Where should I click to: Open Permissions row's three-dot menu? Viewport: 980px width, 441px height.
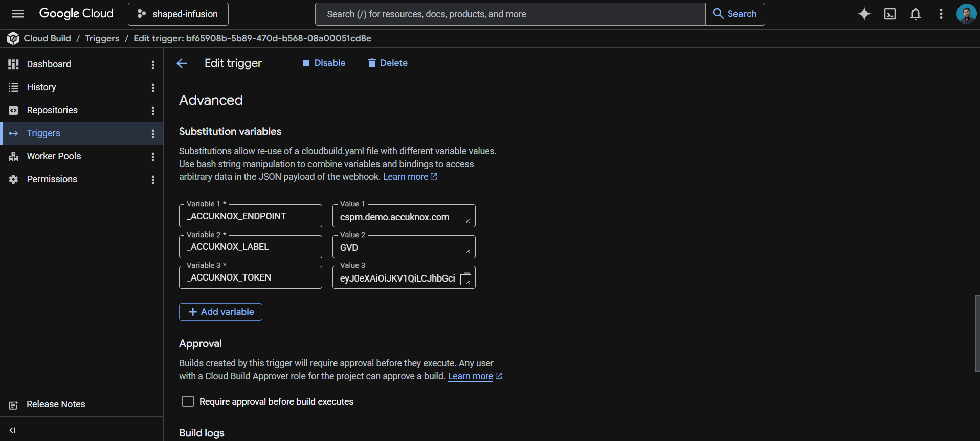click(x=153, y=180)
